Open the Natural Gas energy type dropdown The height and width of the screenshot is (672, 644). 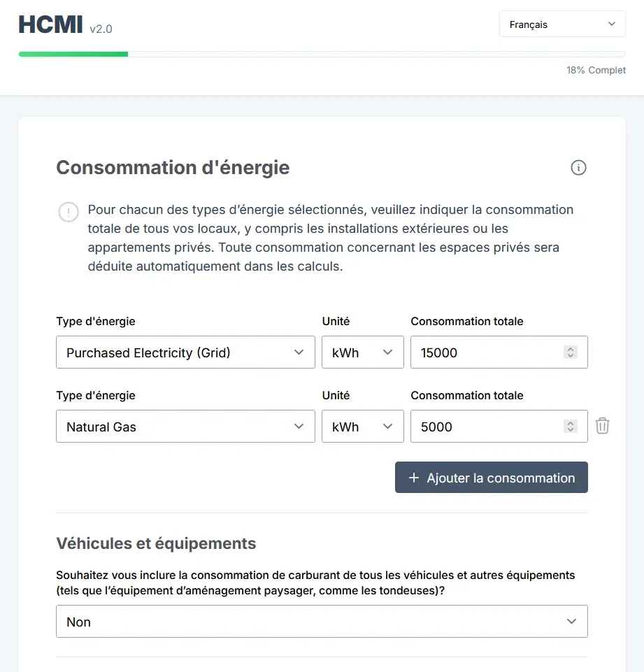(185, 427)
